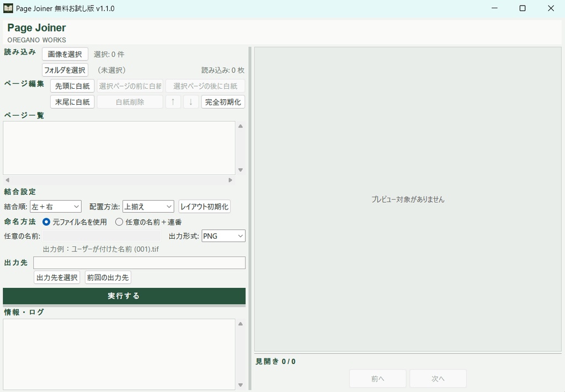This screenshot has width=565, height=392.
Task: Click the ページ一覧 list box
Action: [x=119, y=148]
